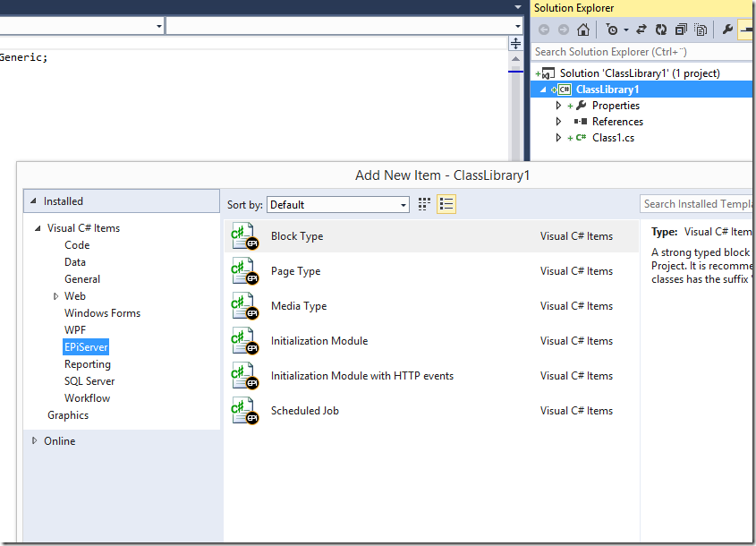This screenshot has height=546, width=756.
Task: Click Sync with Active Document arrows icon
Action: pos(641,30)
